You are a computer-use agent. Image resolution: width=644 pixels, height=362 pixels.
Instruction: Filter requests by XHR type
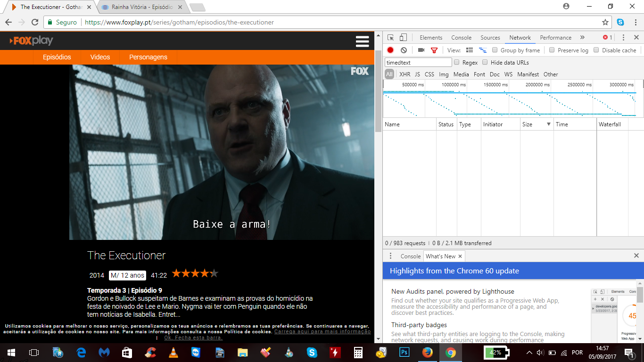(405, 74)
